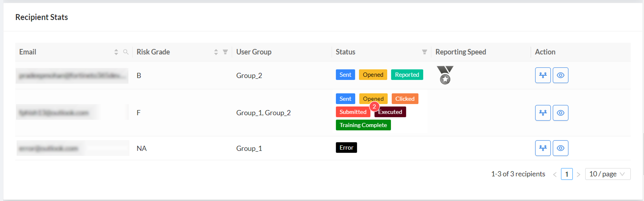The width and height of the screenshot is (644, 201).
Task: Open activity flow for grade F recipient
Action: (543, 113)
